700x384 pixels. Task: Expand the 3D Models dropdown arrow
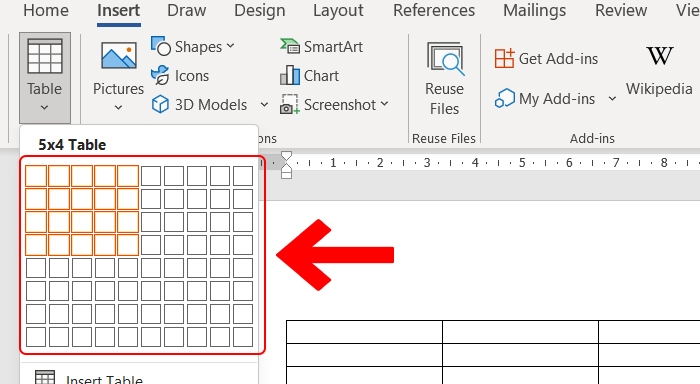(264, 104)
